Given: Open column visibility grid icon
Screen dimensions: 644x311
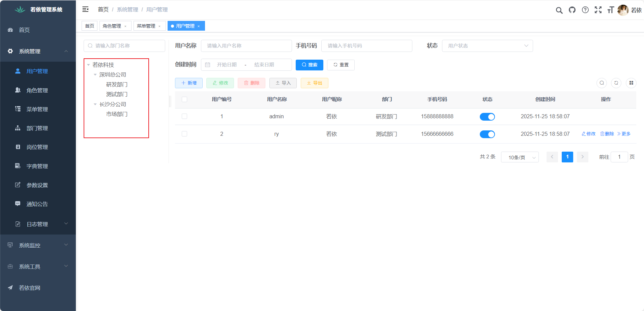Looking at the screenshot, I should (x=631, y=83).
